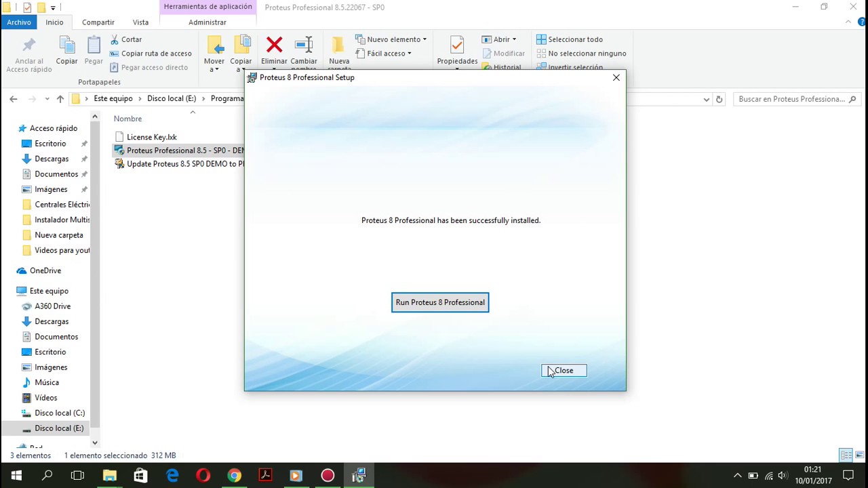Click Close in the Proteus Setup dialog
Viewport: 868px width, 488px height.
tap(564, 371)
